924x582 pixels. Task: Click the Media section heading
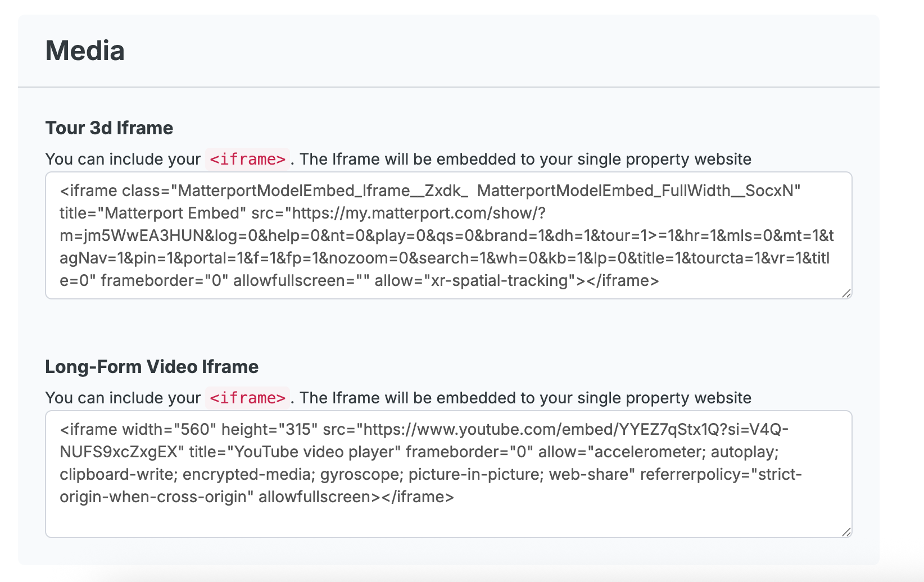point(85,51)
